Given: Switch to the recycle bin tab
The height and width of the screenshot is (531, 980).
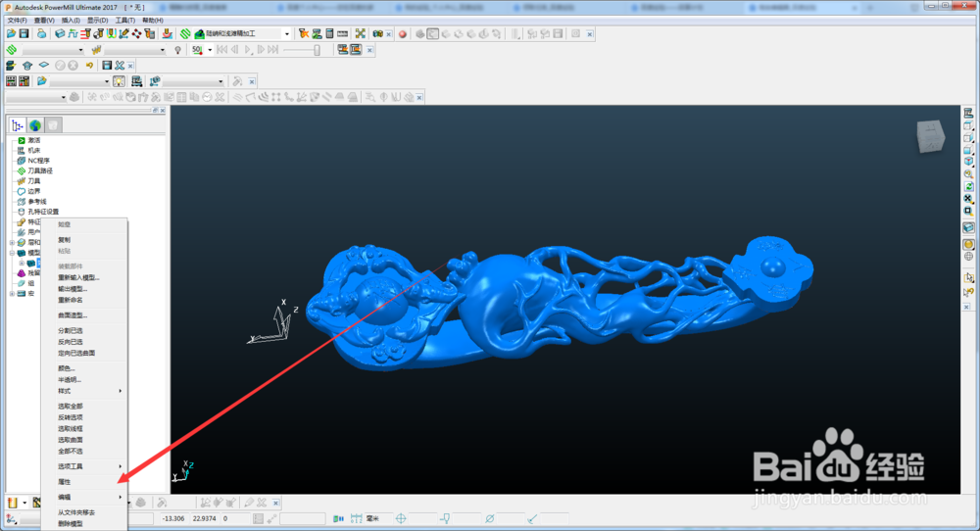Looking at the screenshot, I should pyautogui.click(x=53, y=125).
